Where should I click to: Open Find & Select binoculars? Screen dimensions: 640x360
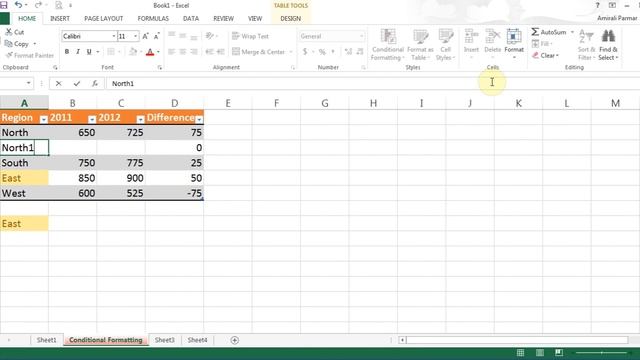click(608, 45)
